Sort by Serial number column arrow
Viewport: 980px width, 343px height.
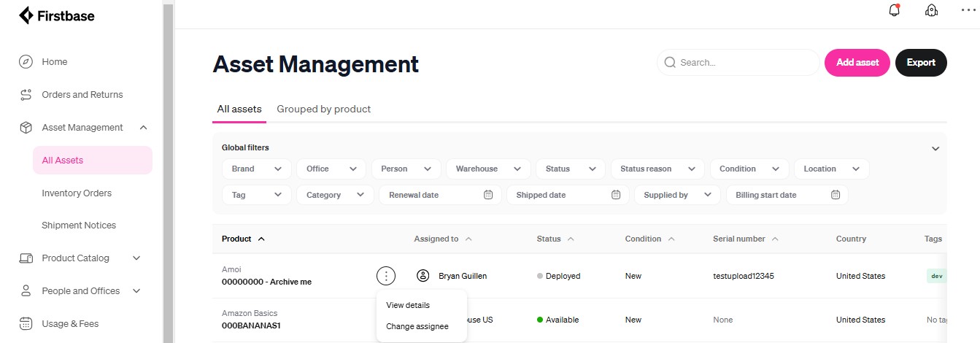click(x=775, y=239)
